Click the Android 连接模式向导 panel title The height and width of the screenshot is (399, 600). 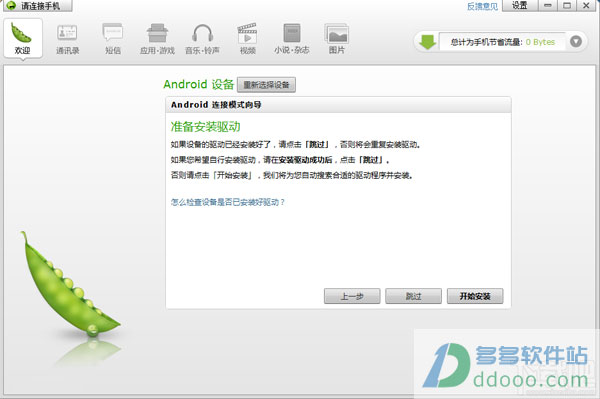click(x=216, y=105)
